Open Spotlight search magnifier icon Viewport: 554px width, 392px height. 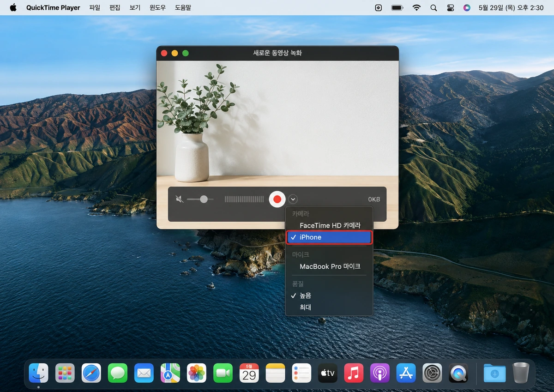(x=434, y=8)
